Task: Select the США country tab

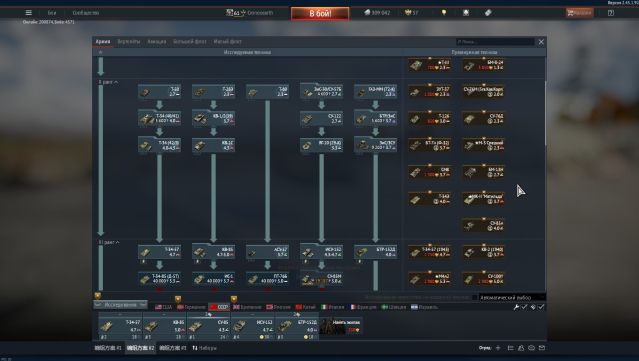Action: pyautogui.click(x=163, y=307)
